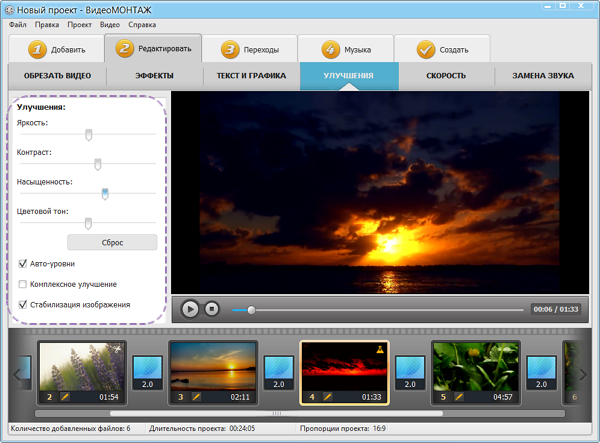Enable the Комплексное улучшение checkbox

point(23,284)
